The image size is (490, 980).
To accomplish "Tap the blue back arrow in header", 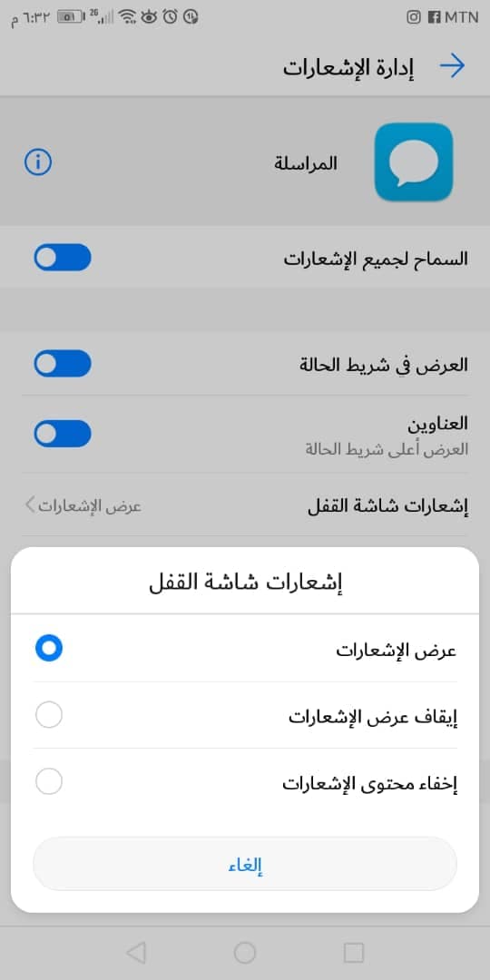I will (x=453, y=66).
